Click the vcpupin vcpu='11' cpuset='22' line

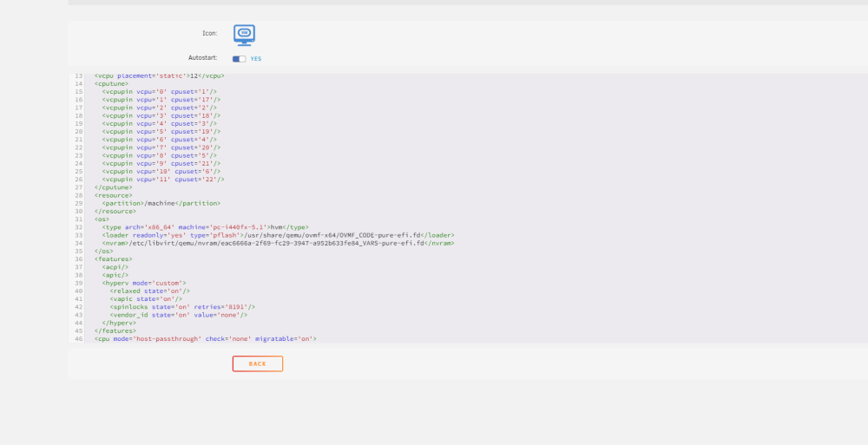click(163, 180)
